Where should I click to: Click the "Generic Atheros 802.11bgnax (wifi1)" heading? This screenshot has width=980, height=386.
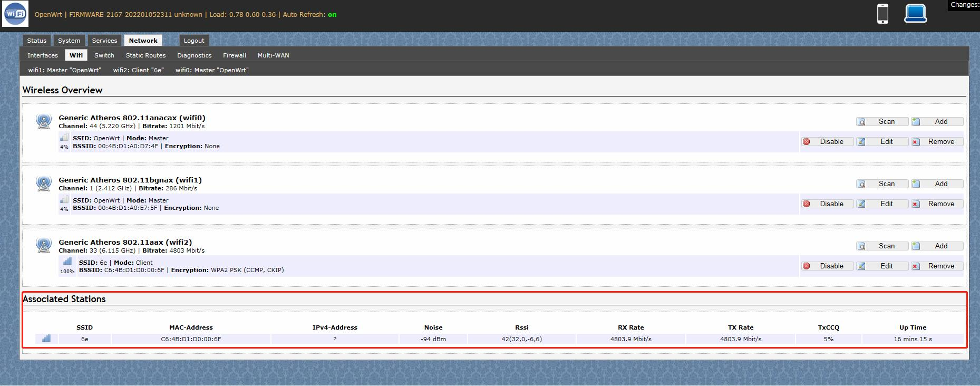(130, 180)
